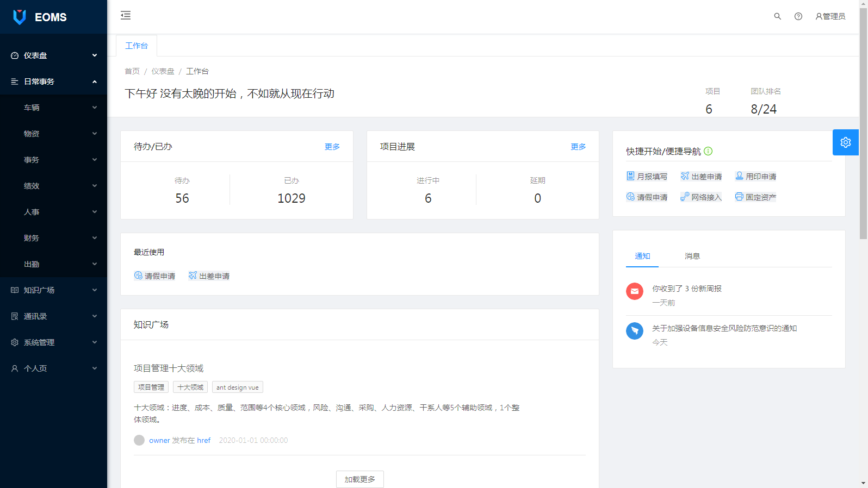Collapse the 日常事务 sidebar menu
Screen dimensions: 868x488
(53, 82)
